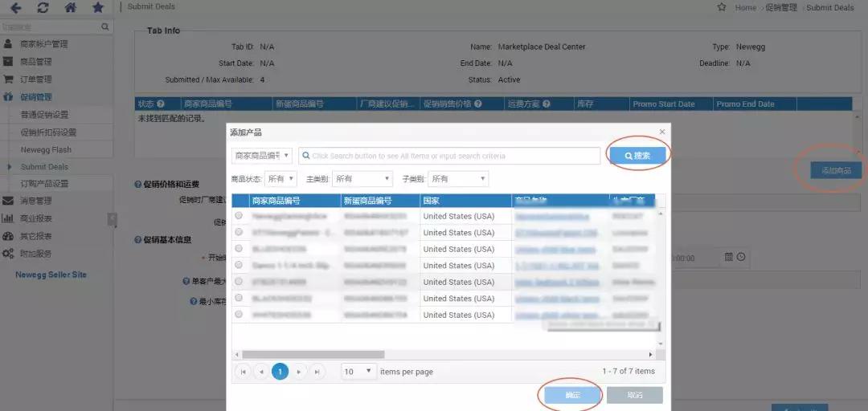Select radio button in second product row
Image resolution: width=868 pixels, height=411 pixels.
click(x=239, y=232)
